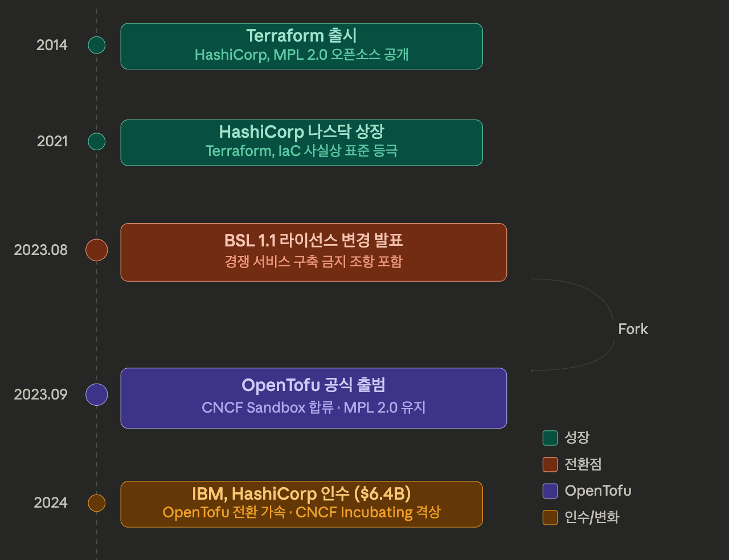This screenshot has width=729, height=560.
Task: Click 'IBM, HashiCorp 인수 ($6.4B)' title
Action: [x=302, y=493]
